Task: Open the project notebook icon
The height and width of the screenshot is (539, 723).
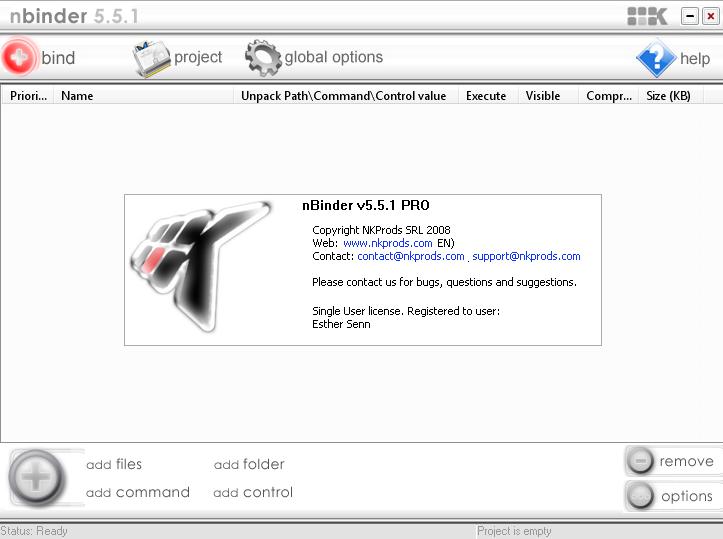Action: pyautogui.click(x=151, y=58)
